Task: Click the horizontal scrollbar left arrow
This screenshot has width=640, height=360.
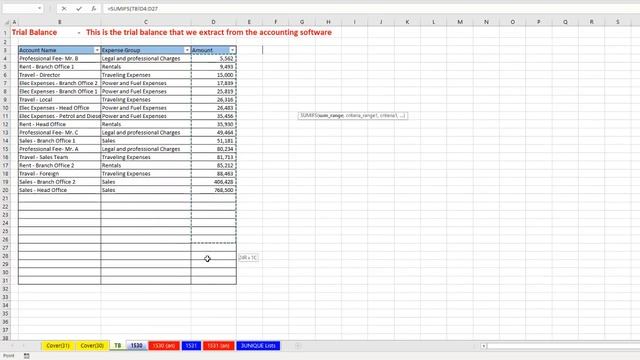Action: 483,346
